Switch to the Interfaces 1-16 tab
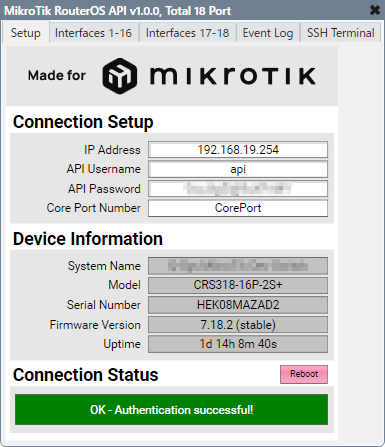Viewport: 385px width, 447px height. 93,33
